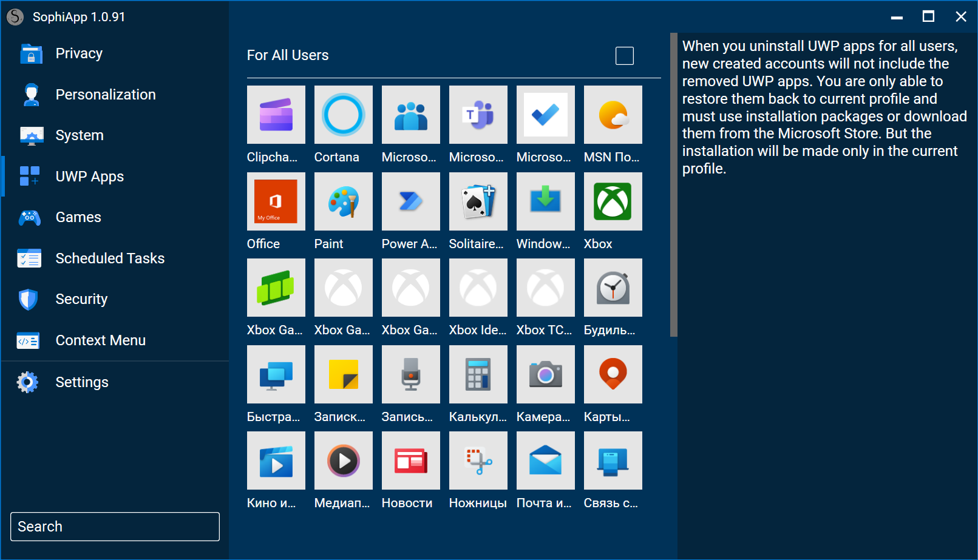Open the Scheduled Tasks section
978x560 pixels.
(115, 258)
